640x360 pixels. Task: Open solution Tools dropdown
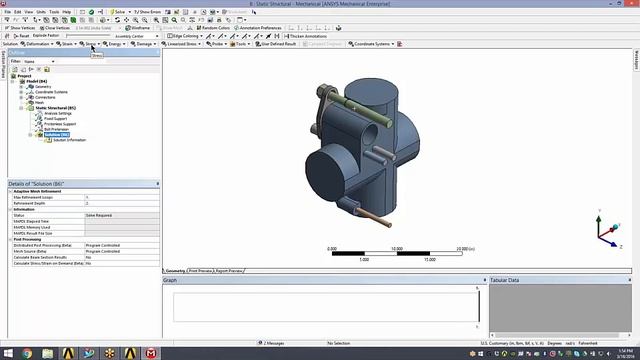pyautogui.click(x=240, y=44)
